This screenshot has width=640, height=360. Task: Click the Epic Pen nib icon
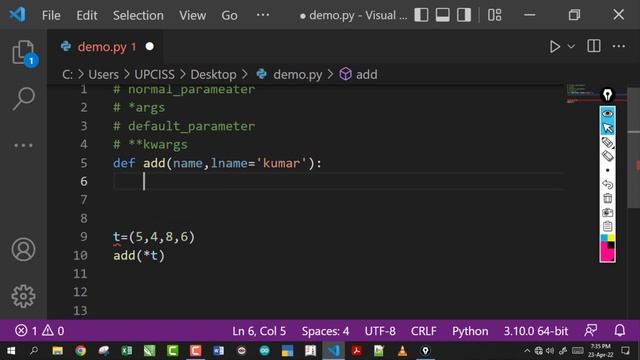coord(607,95)
